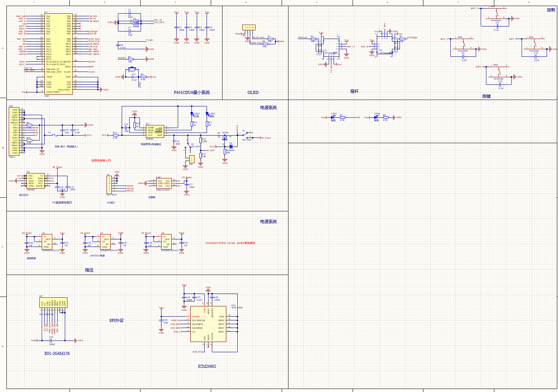This screenshot has width=558, height=392.
Task: Select resistor R5 10K on BOOT0 line
Action: tap(130, 59)
